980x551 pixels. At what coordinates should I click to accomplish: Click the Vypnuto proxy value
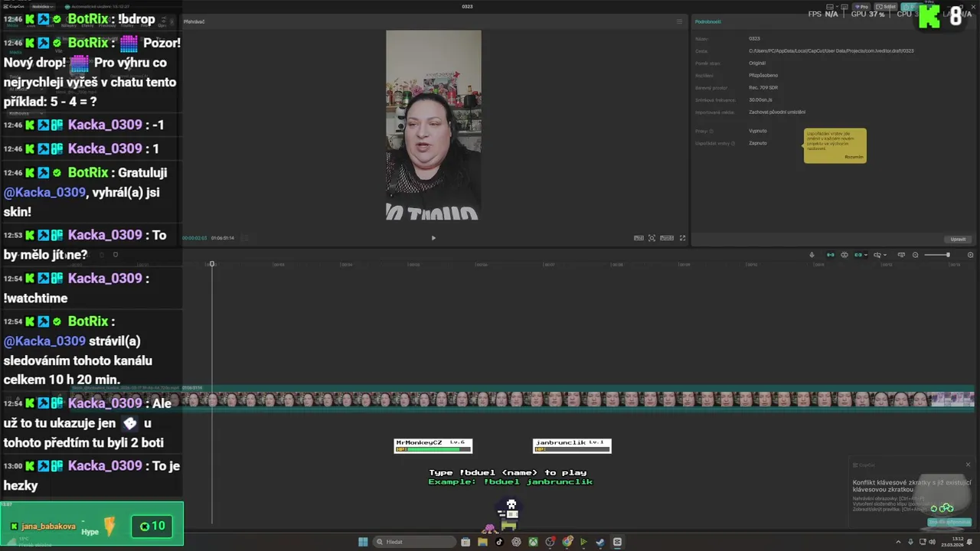(x=758, y=131)
